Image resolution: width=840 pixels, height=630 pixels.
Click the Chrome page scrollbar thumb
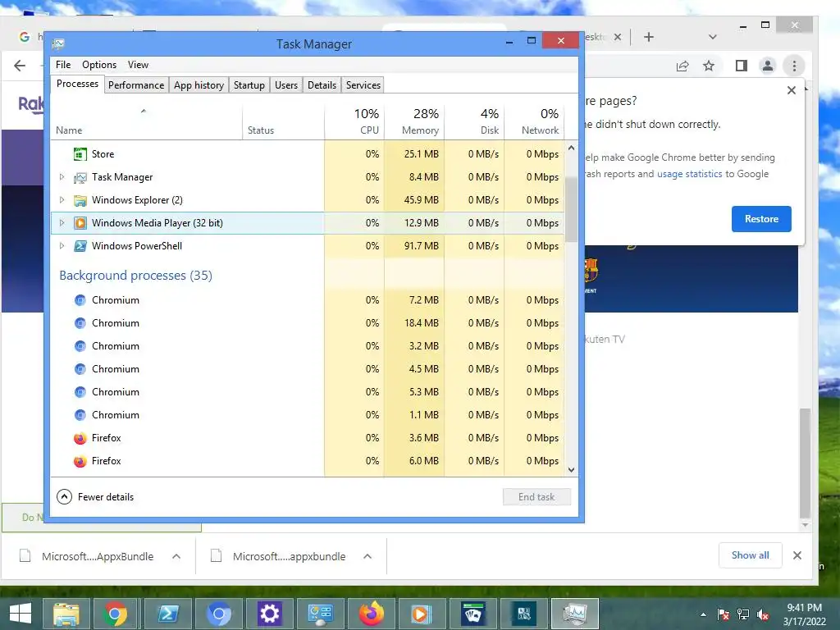coord(805,462)
